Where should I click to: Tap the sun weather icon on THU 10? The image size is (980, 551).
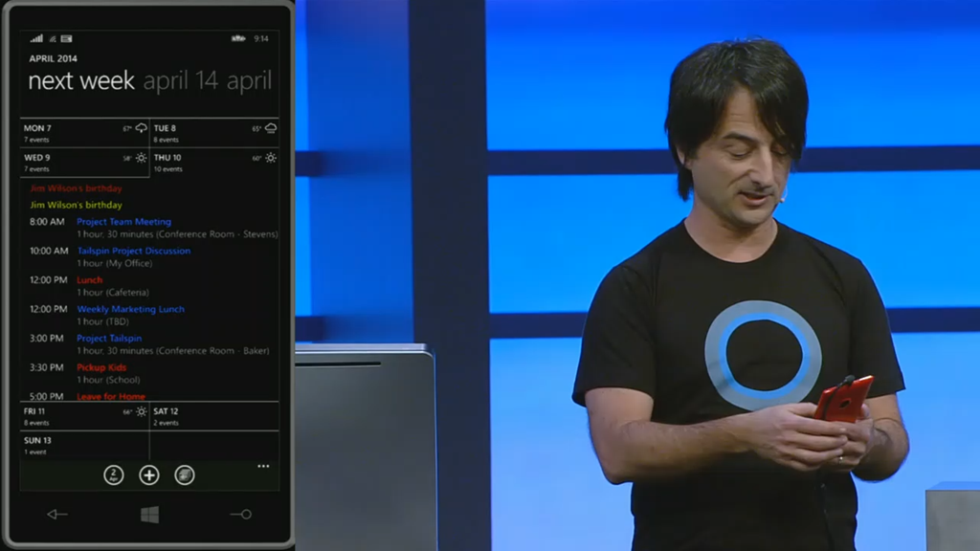(271, 158)
